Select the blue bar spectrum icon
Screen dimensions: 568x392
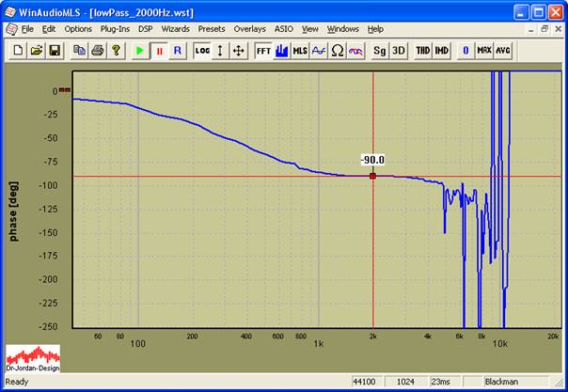pyautogui.click(x=281, y=51)
